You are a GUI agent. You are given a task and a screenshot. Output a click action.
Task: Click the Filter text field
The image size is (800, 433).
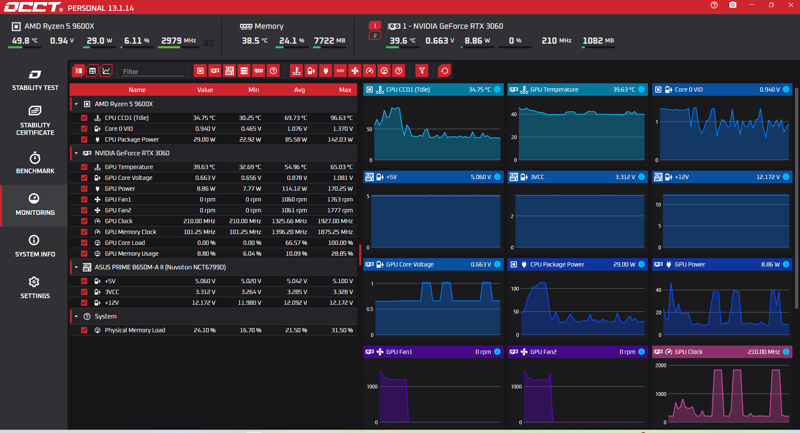point(153,71)
